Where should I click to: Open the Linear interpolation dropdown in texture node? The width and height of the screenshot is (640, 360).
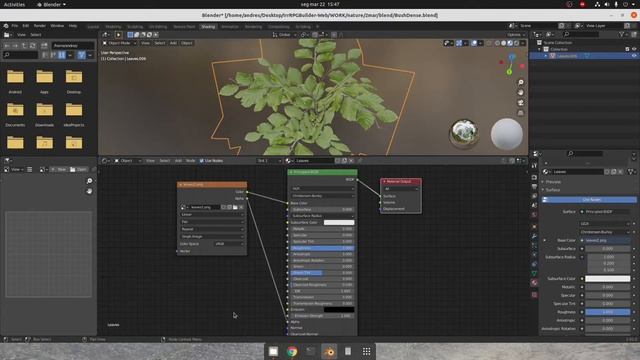click(212, 214)
